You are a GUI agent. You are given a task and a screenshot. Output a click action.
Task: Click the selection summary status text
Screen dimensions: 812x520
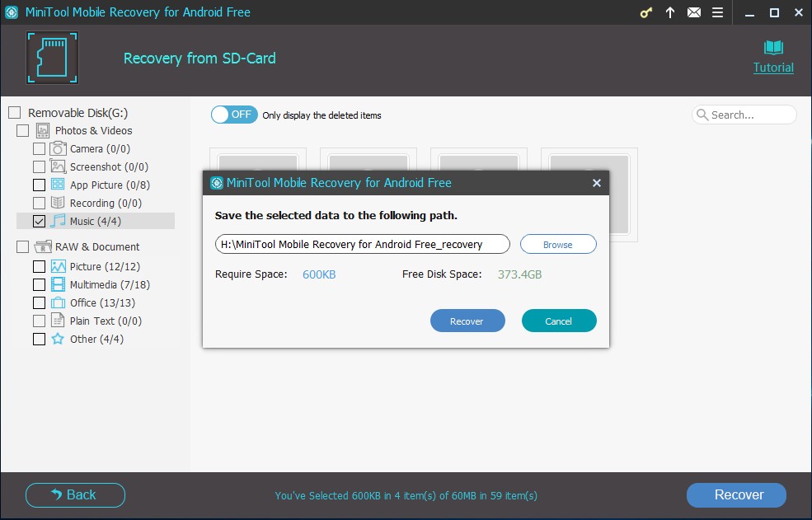[x=406, y=495]
